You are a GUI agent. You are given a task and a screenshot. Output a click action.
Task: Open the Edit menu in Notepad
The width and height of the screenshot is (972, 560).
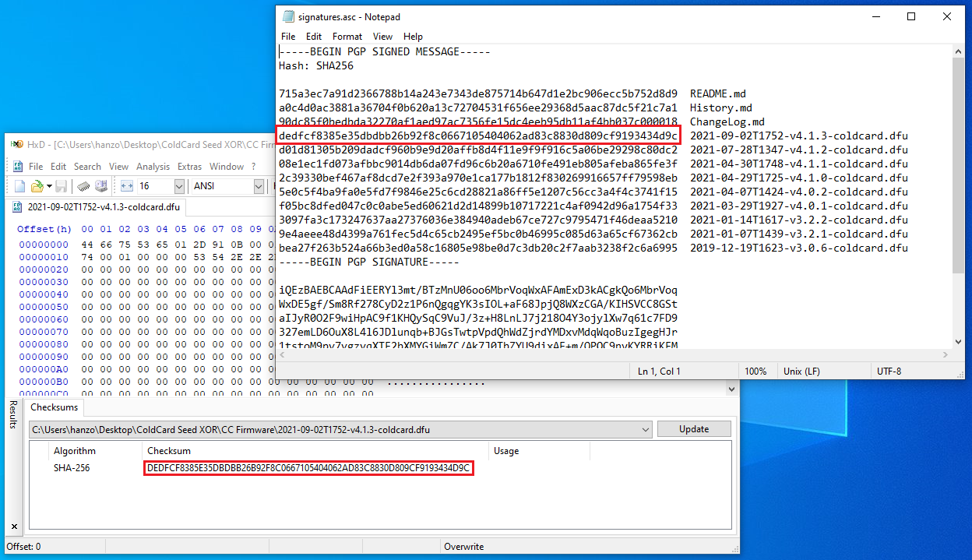point(314,37)
